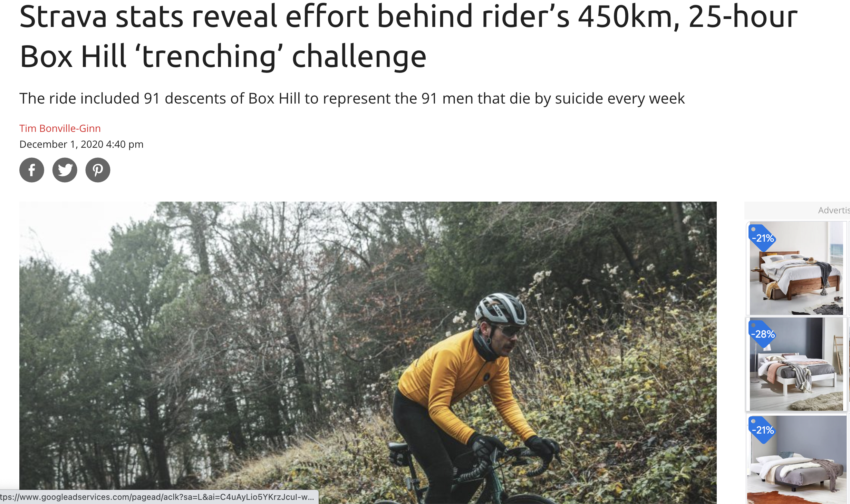Click the main cyclist photo

point(368,353)
